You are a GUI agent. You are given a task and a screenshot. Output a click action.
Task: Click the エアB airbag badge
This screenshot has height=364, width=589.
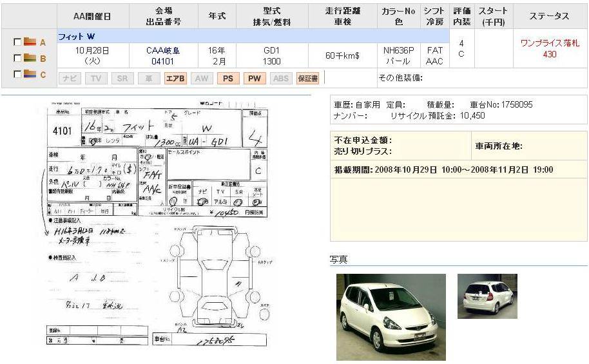coord(175,78)
